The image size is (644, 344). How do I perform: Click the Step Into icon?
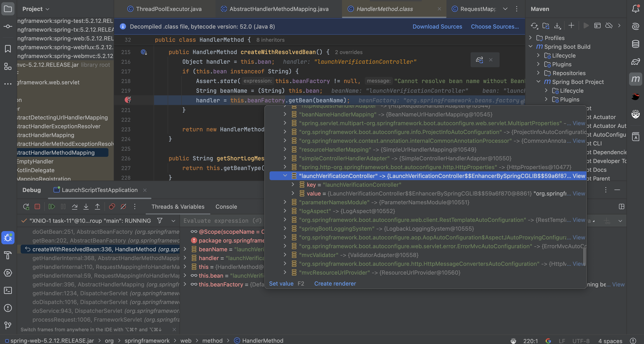86,207
